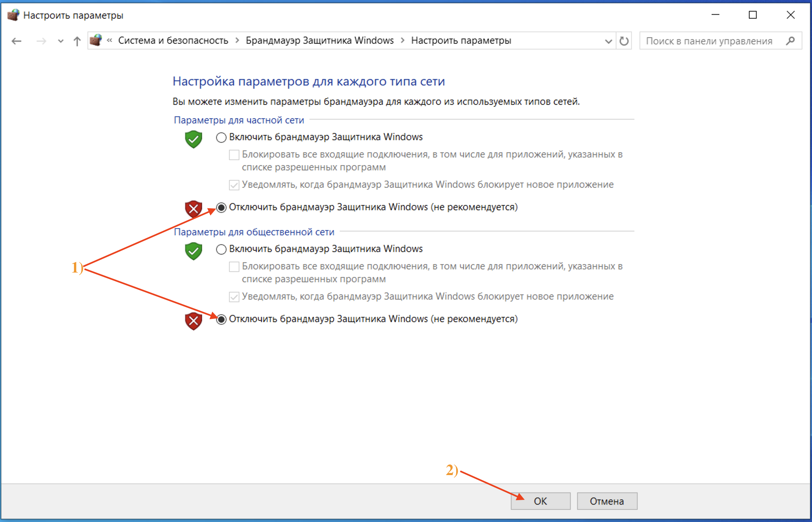
Task: Toggle notify checkbox for the private network
Action: [x=234, y=185]
